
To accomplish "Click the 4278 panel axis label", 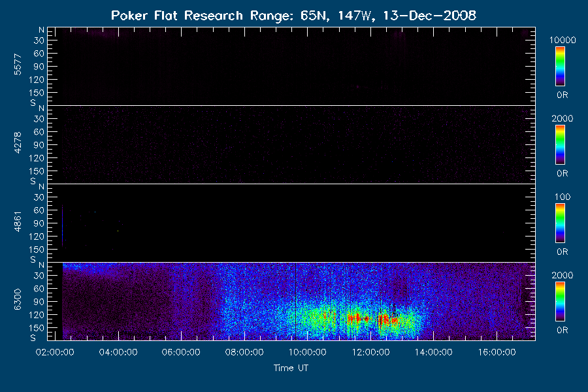I will 18,143.
